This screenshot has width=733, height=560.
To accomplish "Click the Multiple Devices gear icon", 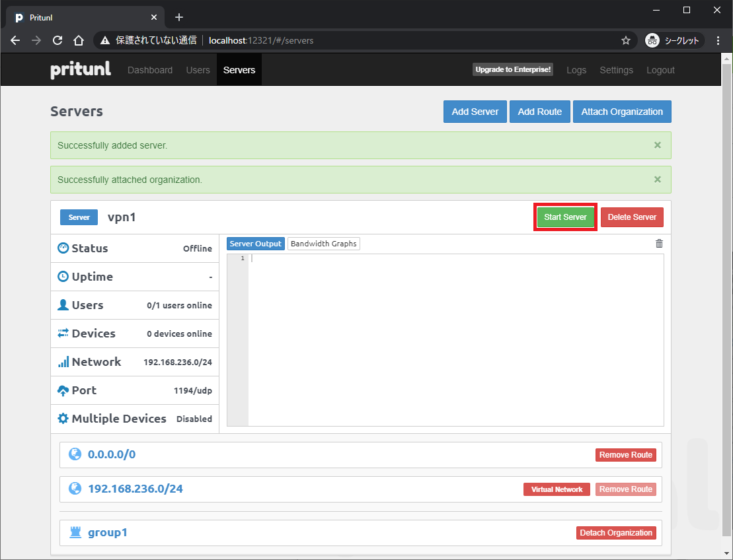I will [63, 419].
